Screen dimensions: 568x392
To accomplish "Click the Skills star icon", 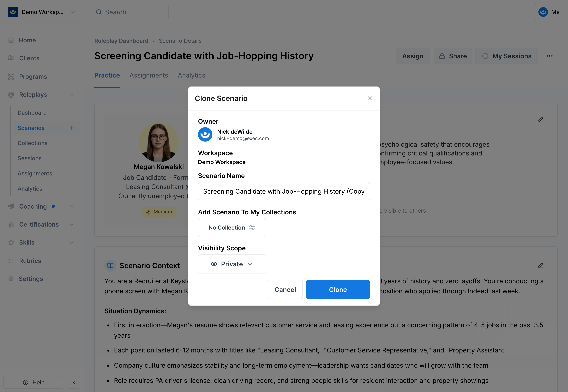I will [11, 242].
